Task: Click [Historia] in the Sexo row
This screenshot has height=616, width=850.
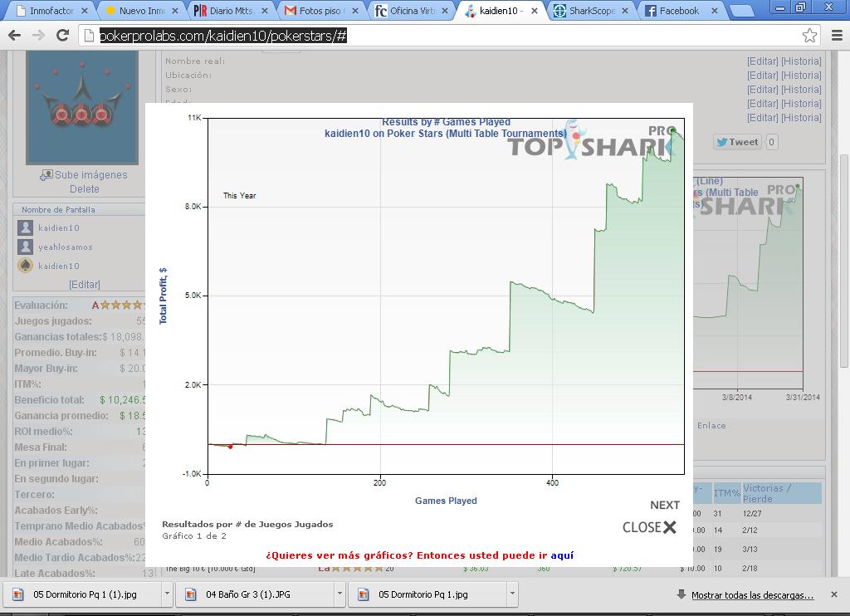Action: click(x=801, y=90)
